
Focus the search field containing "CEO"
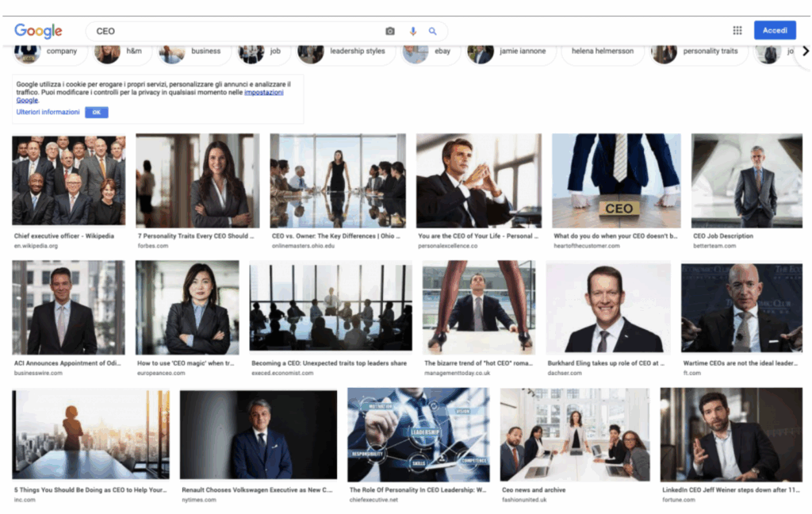point(238,31)
